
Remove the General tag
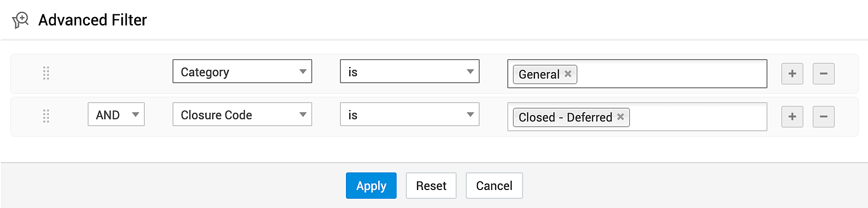568,74
